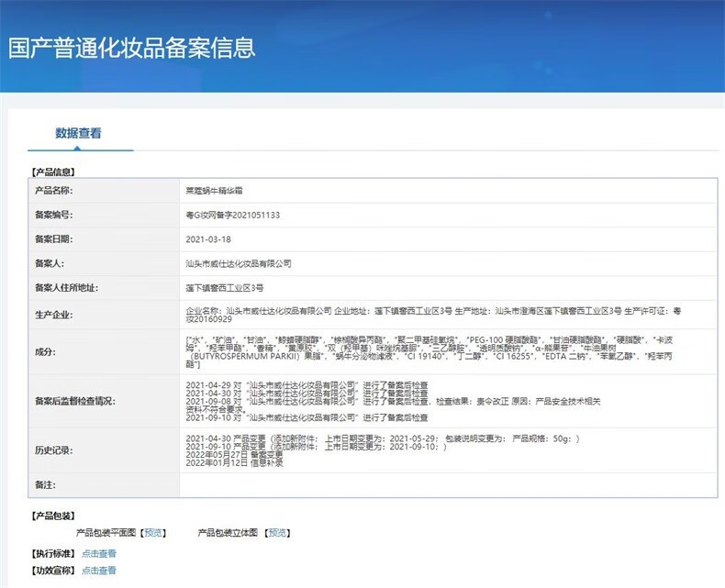Open the 数据查看 tab

[x=78, y=134]
